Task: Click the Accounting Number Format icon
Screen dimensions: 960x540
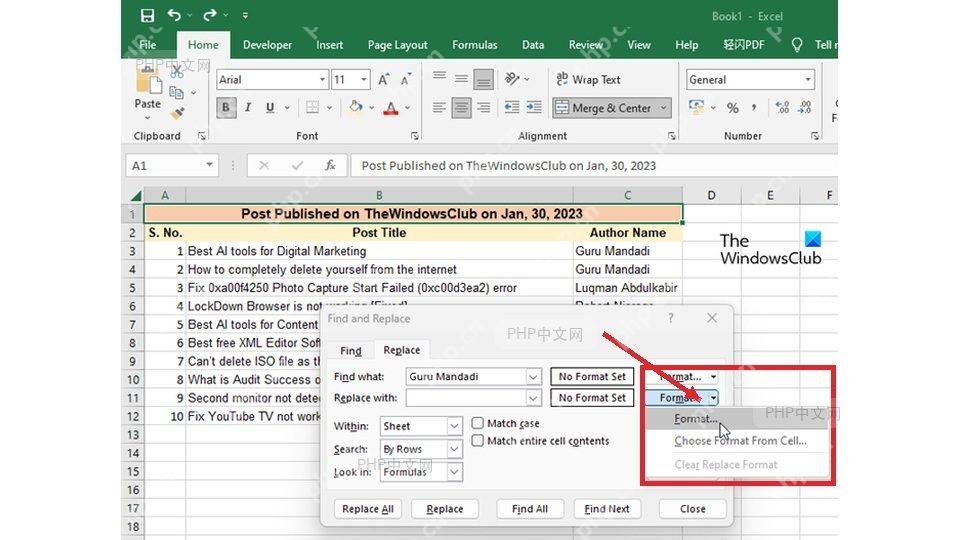Action: [x=696, y=107]
